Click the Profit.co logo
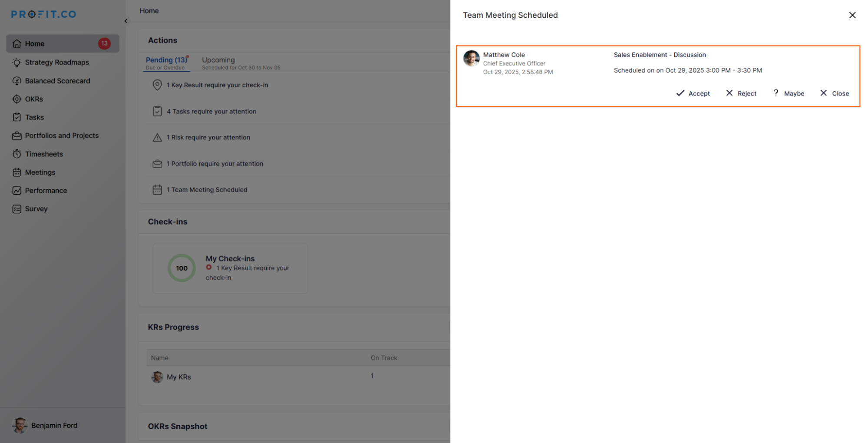Image resolution: width=868 pixels, height=443 pixels. coord(43,14)
